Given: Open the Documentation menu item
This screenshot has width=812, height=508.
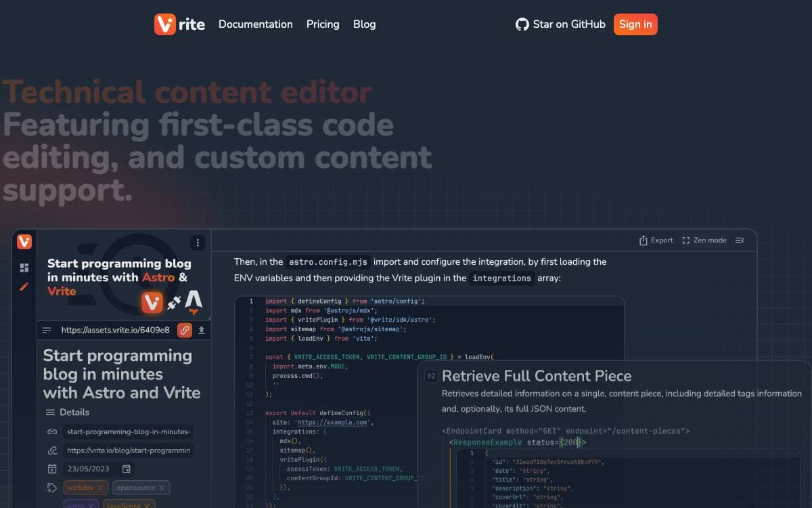Looking at the screenshot, I should (x=256, y=24).
